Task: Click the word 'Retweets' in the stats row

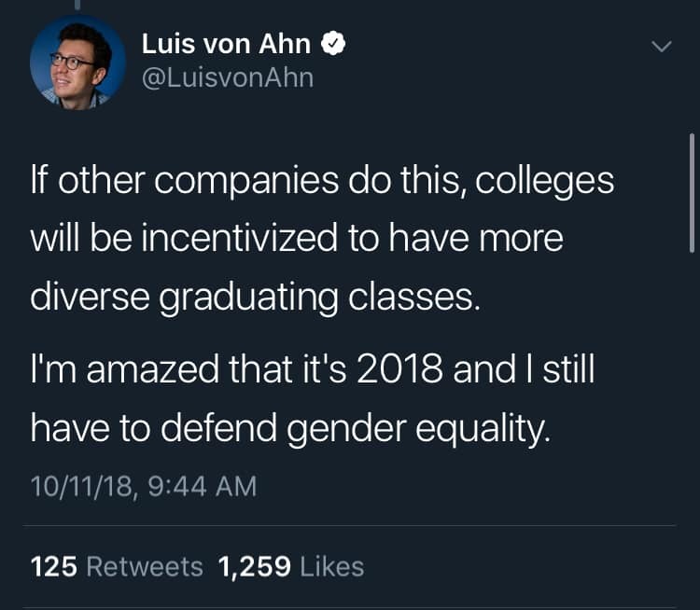Action: coord(145,566)
